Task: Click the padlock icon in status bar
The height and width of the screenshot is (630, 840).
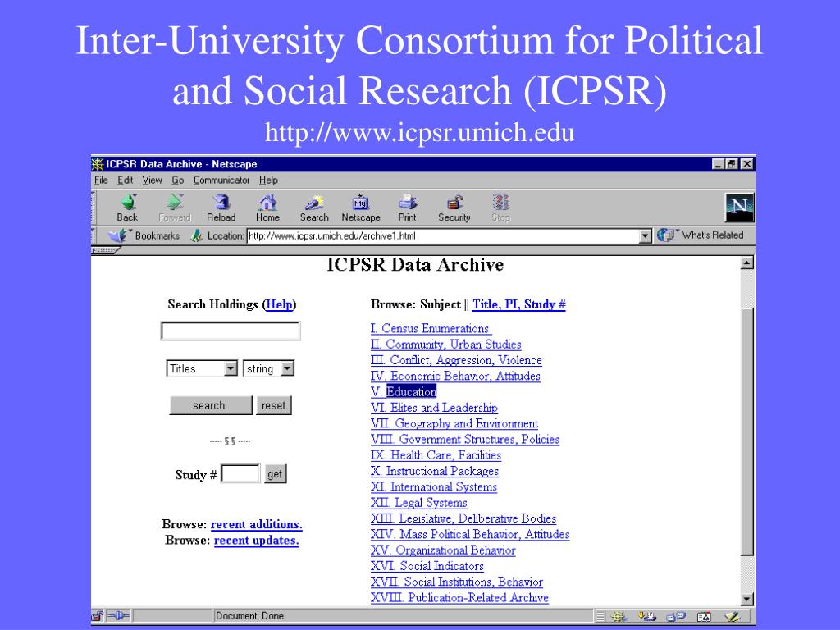Action: (98, 616)
